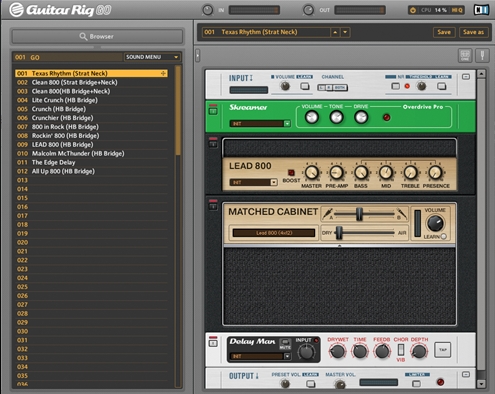
Task: Click the CPU power icon
Action: [413, 10]
